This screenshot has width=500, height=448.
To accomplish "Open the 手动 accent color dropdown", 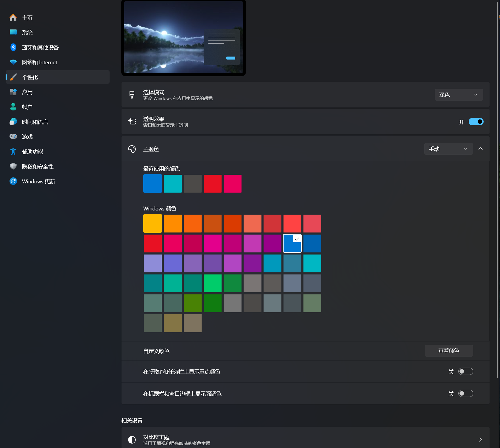I will [x=448, y=149].
